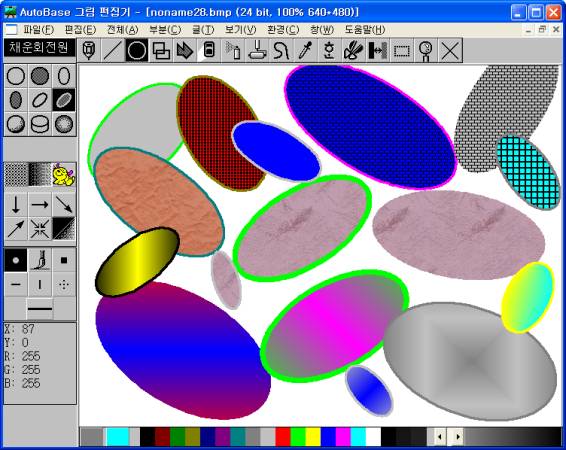Select the yellow cartoon image fill
This screenshot has width=566, height=450.
64,174
